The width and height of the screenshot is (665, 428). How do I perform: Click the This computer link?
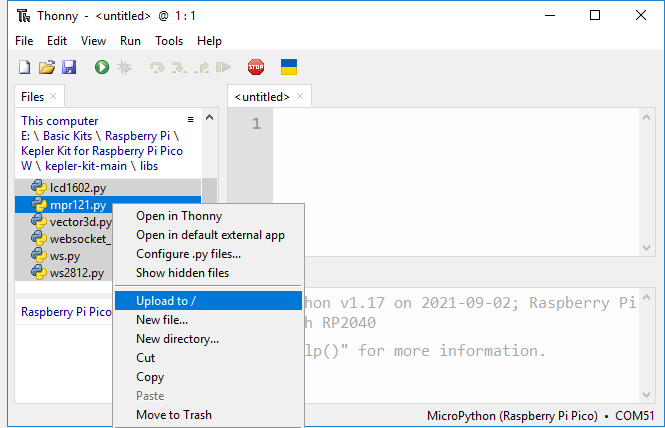(59, 121)
